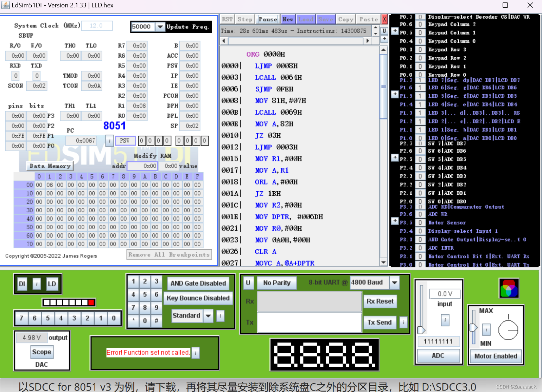Click the RST reset button

click(x=227, y=19)
